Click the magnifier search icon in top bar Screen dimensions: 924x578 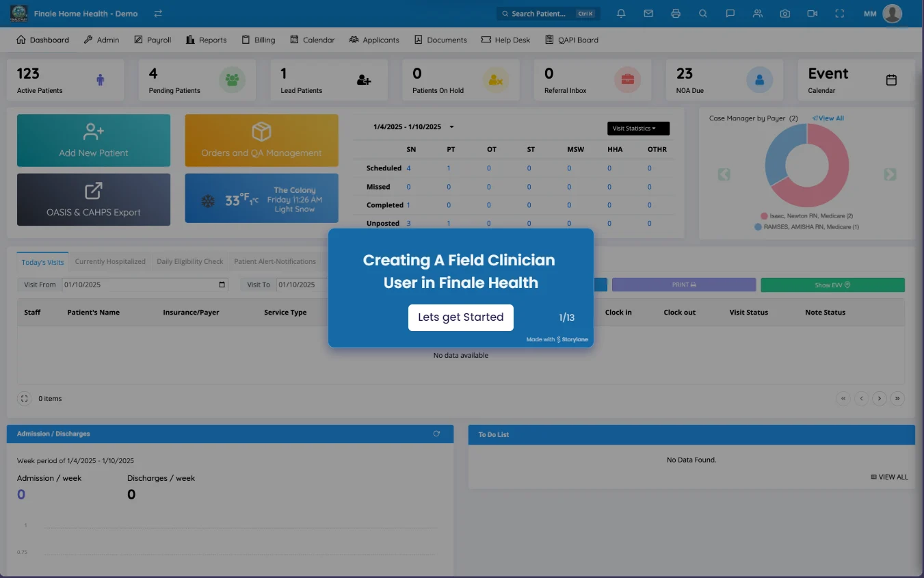[x=703, y=14]
